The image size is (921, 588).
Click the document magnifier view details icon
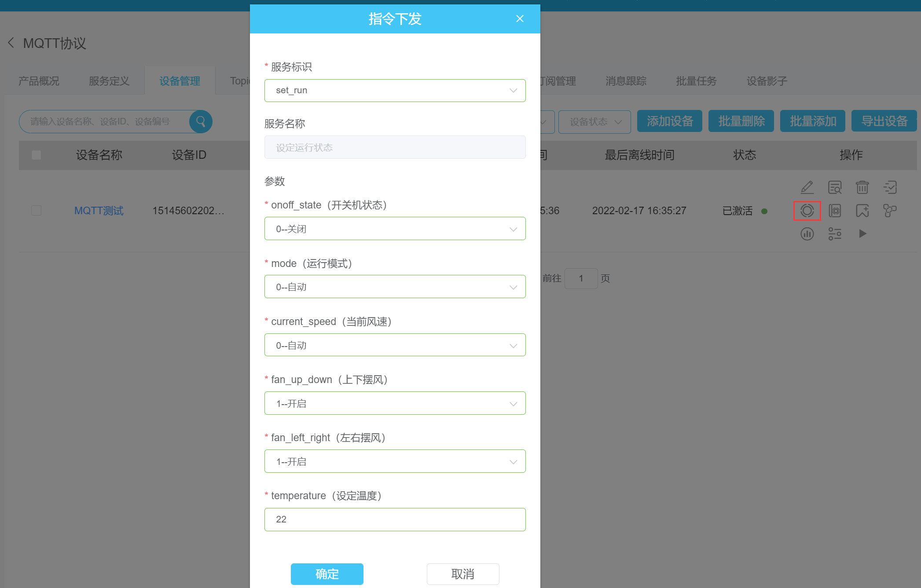[x=834, y=187]
